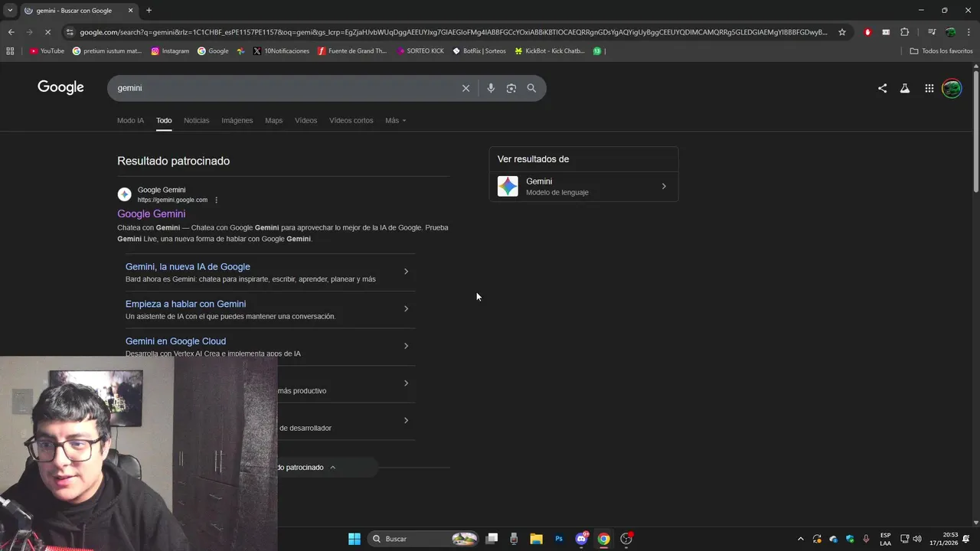980x551 pixels.
Task: Switch to the Modo IA tab
Action: click(x=130, y=120)
